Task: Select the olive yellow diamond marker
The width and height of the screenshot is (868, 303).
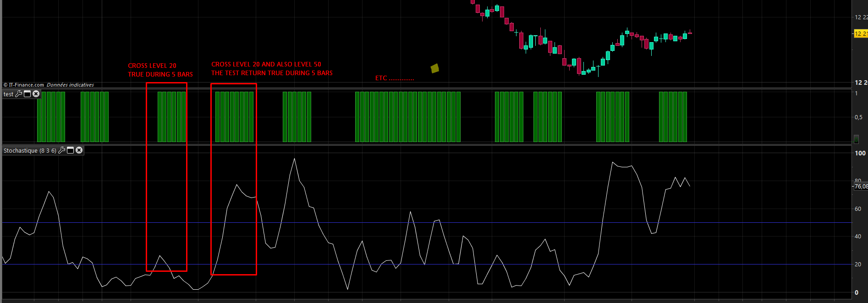Action: point(435,68)
